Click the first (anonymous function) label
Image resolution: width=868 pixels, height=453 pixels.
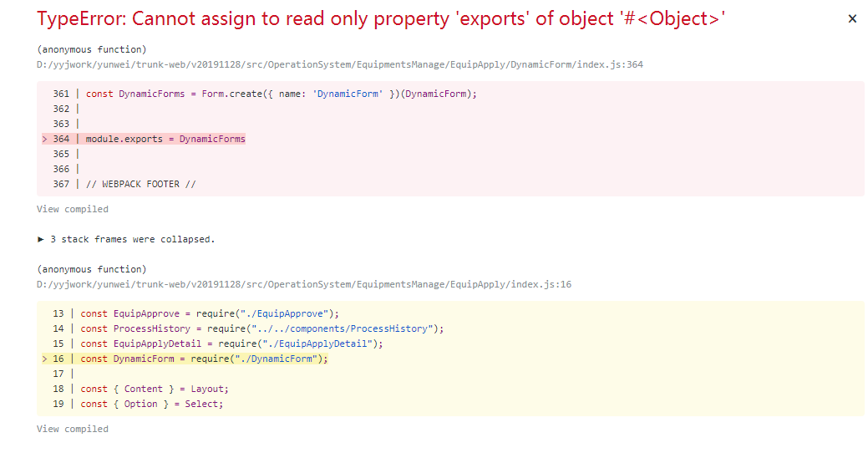coord(92,49)
